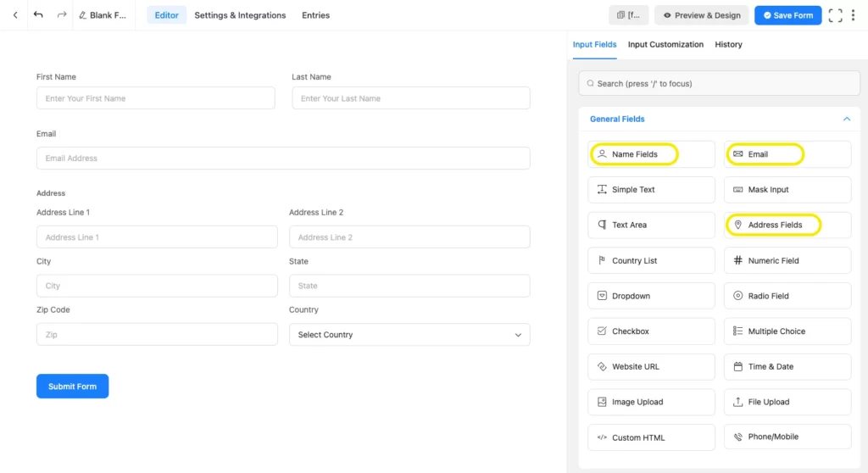The height and width of the screenshot is (473, 868).
Task: Select the Address section label
Action: (51, 193)
